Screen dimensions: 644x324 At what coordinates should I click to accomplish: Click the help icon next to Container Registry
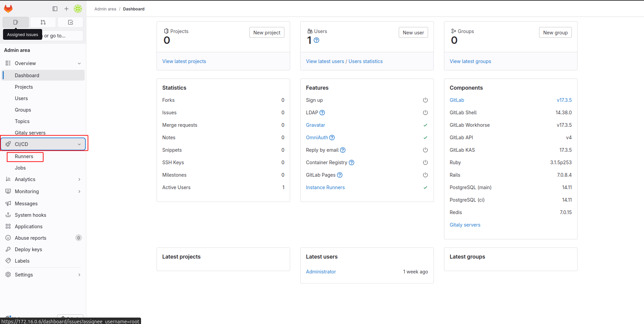click(x=352, y=163)
